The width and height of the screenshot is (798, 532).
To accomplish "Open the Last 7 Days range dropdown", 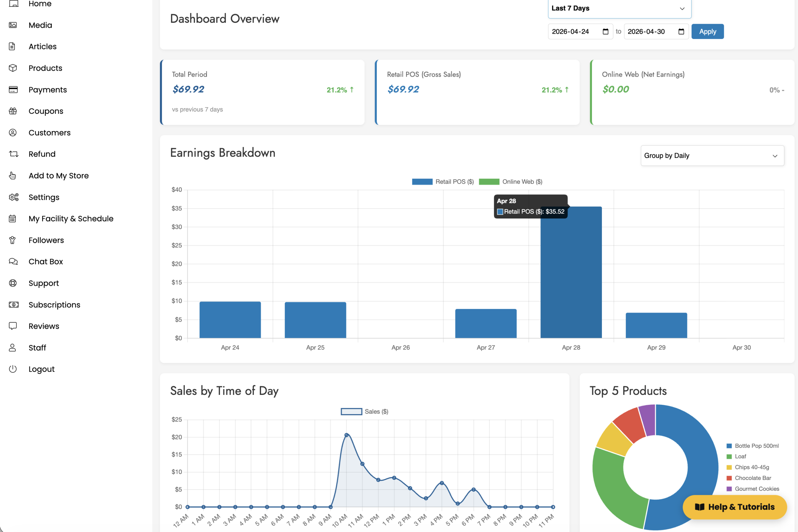I will click(x=619, y=8).
